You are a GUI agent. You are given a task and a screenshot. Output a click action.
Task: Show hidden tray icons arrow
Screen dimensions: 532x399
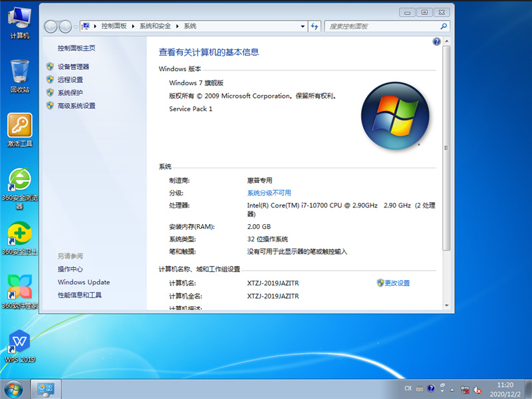tap(452, 390)
